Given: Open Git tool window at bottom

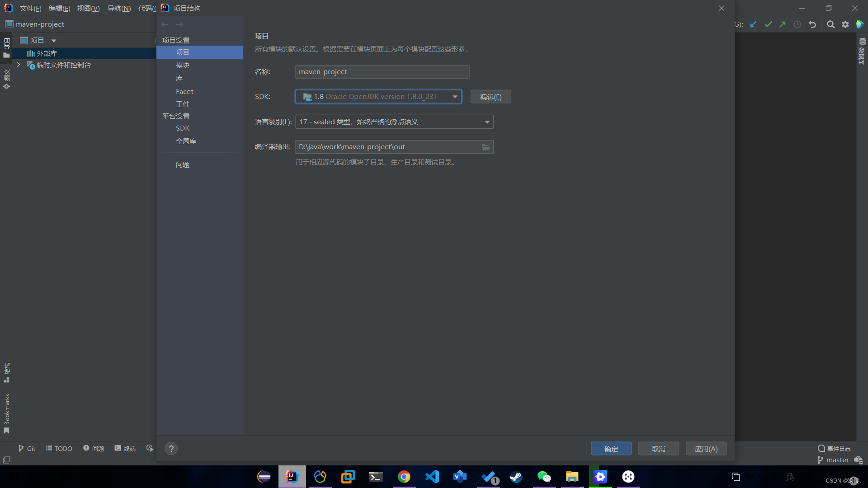Looking at the screenshot, I should click(x=27, y=448).
